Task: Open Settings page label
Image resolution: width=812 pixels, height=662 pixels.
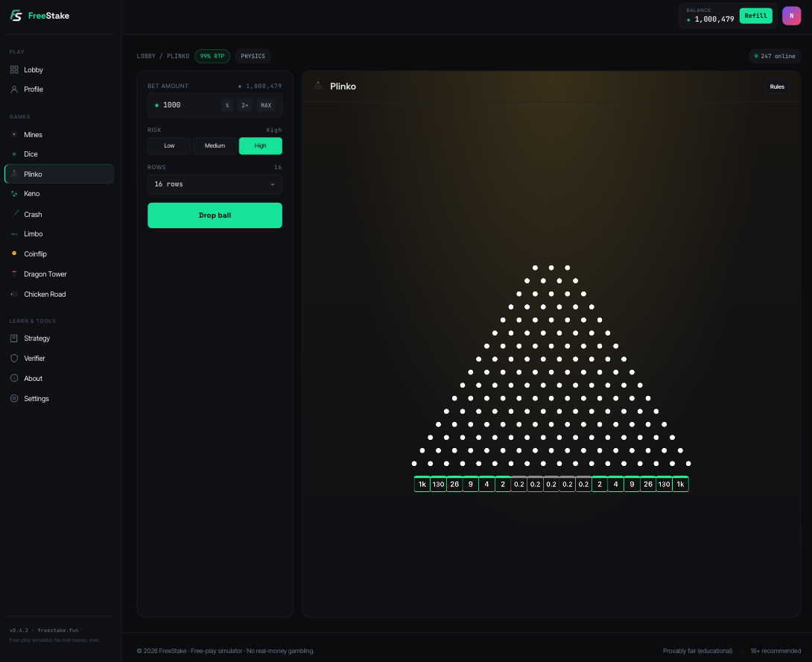Action: click(37, 399)
